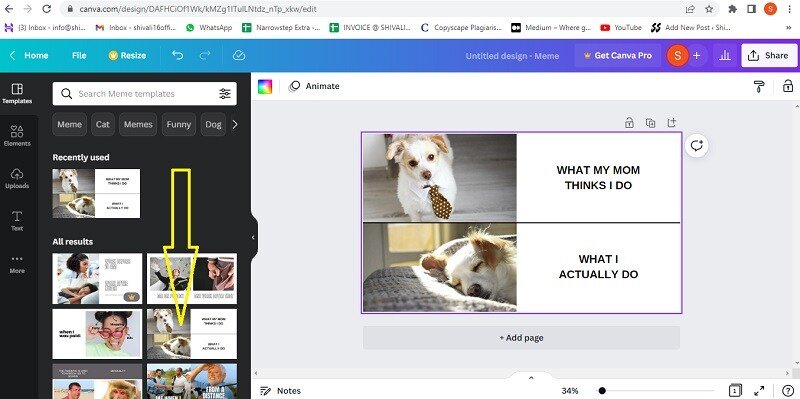800x399 pixels.
Task: Bookmark this page with the star icon
Action: [709, 9]
